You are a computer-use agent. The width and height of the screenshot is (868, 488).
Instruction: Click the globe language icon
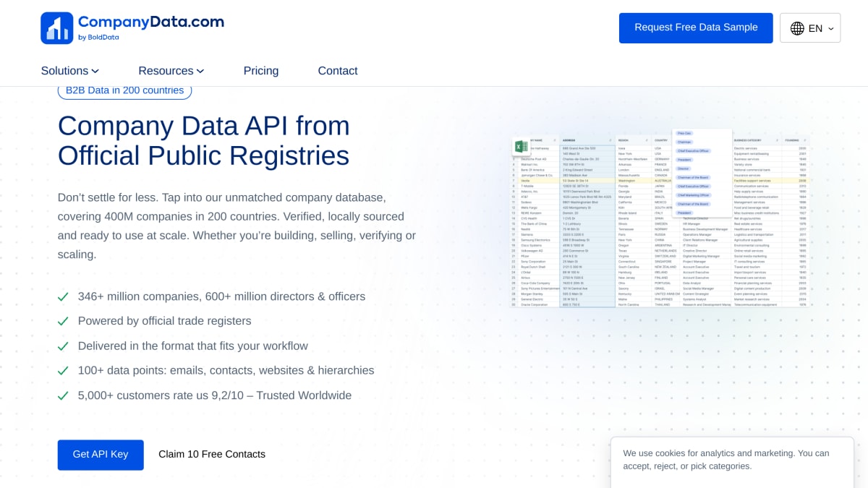coord(797,28)
